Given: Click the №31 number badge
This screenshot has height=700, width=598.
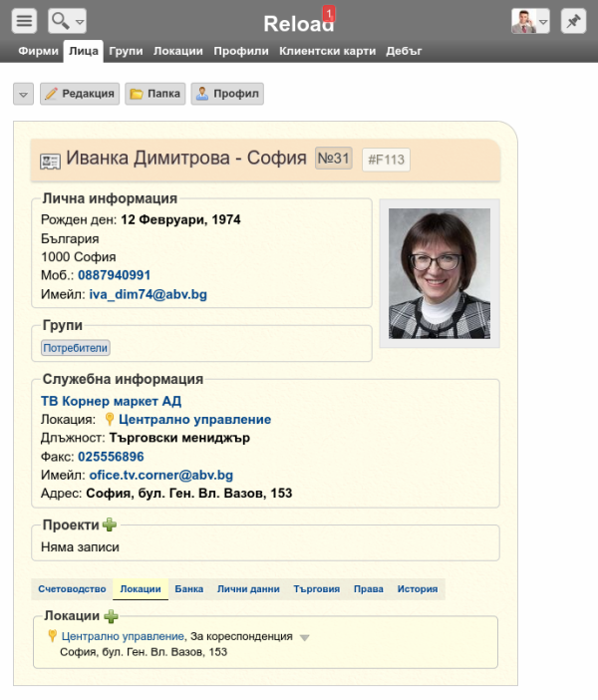Looking at the screenshot, I should pyautogui.click(x=333, y=159).
